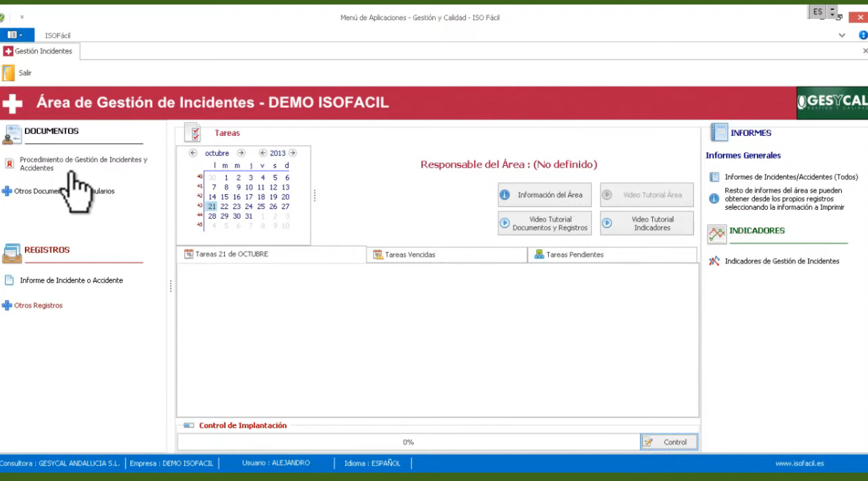Go to the next year after 2013
This screenshot has width=868, height=481.
[292, 153]
